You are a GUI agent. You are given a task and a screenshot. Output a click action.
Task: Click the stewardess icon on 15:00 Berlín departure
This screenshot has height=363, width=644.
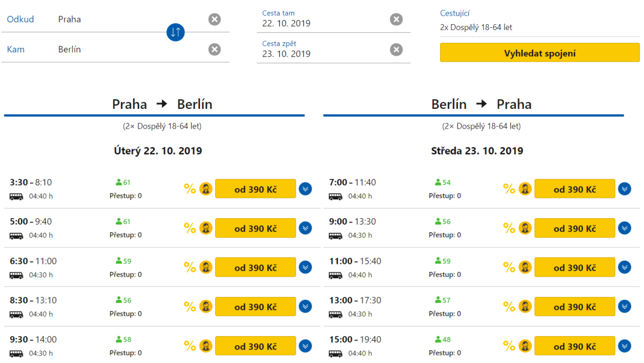pos(525,346)
